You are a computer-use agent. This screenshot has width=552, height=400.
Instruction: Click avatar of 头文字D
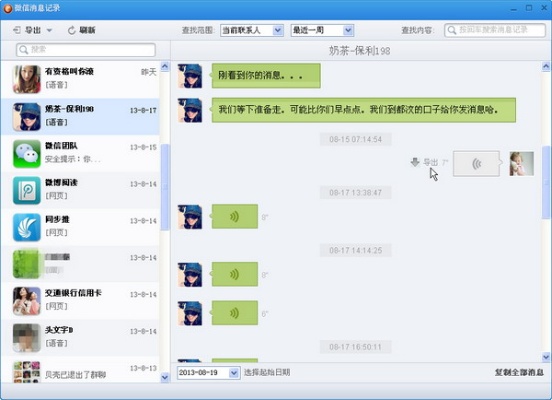click(27, 338)
